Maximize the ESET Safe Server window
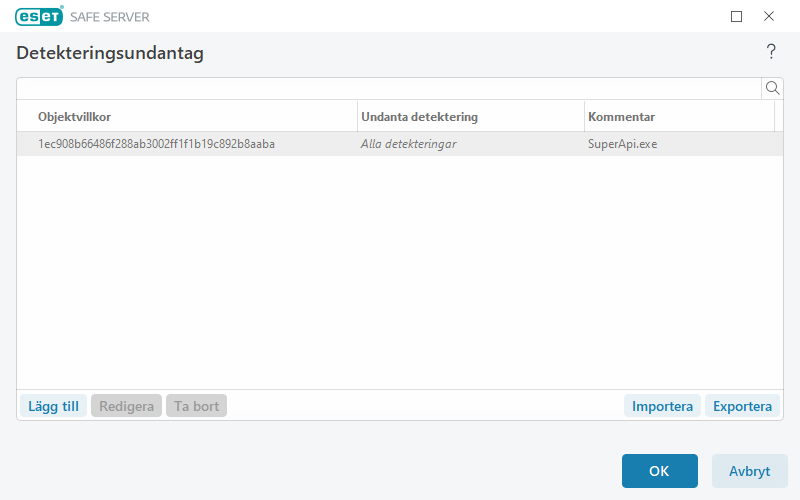Image resolution: width=800 pixels, height=500 pixels. 737,16
